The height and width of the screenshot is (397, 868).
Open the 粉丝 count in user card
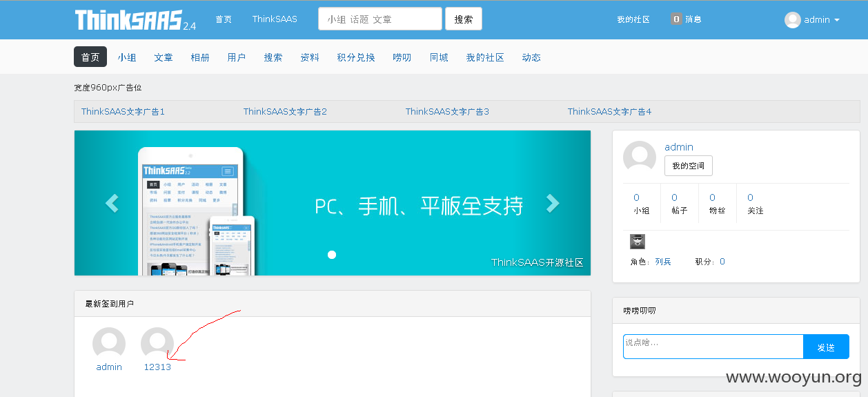tap(713, 197)
